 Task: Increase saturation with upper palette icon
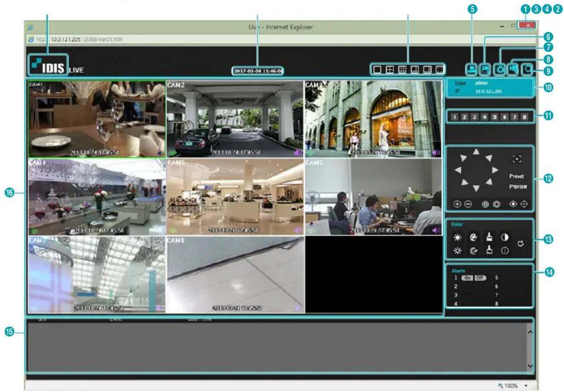click(473, 238)
